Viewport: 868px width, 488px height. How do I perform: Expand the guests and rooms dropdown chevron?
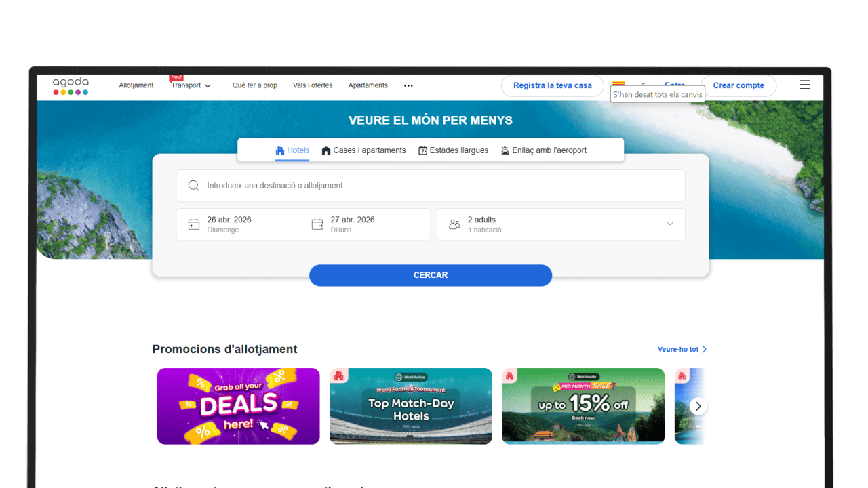[x=670, y=224]
